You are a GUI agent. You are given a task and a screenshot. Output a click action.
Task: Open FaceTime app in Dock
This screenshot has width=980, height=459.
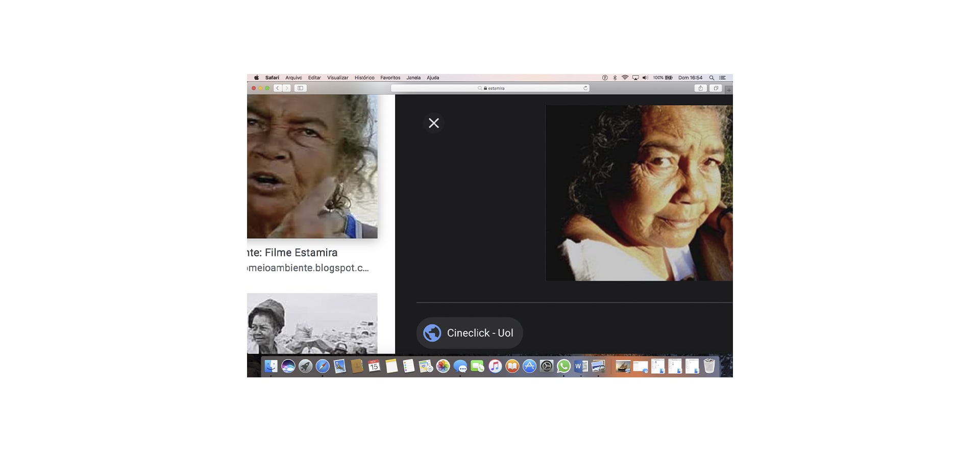pos(477,366)
